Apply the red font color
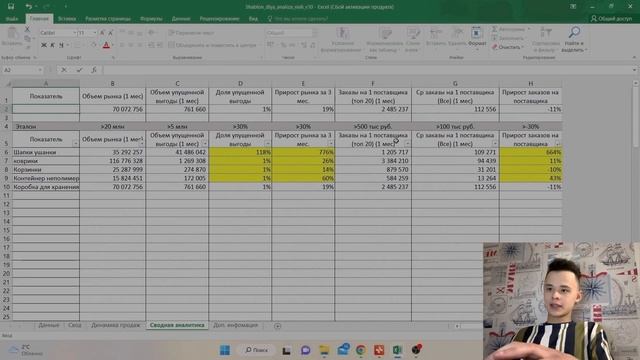This screenshot has width=640, height=360. [x=106, y=45]
